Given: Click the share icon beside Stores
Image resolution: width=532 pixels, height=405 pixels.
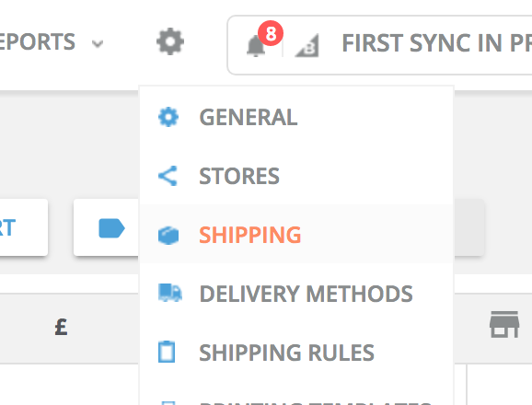Looking at the screenshot, I should coord(168,176).
